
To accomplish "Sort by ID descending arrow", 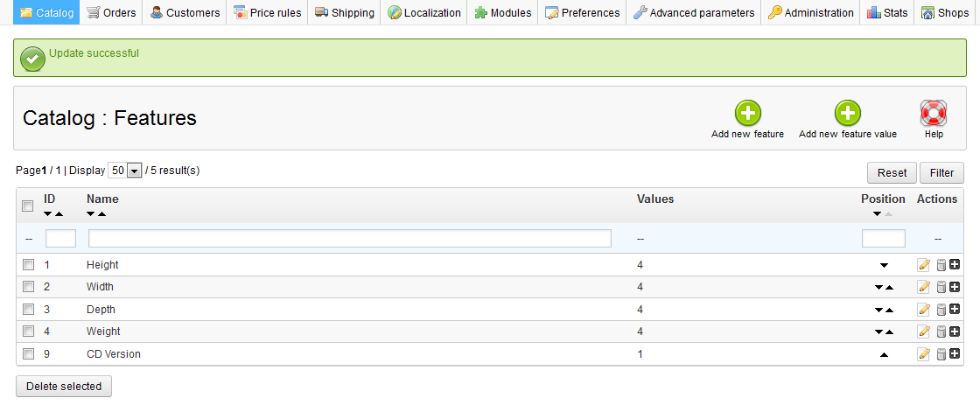I will click(x=48, y=214).
